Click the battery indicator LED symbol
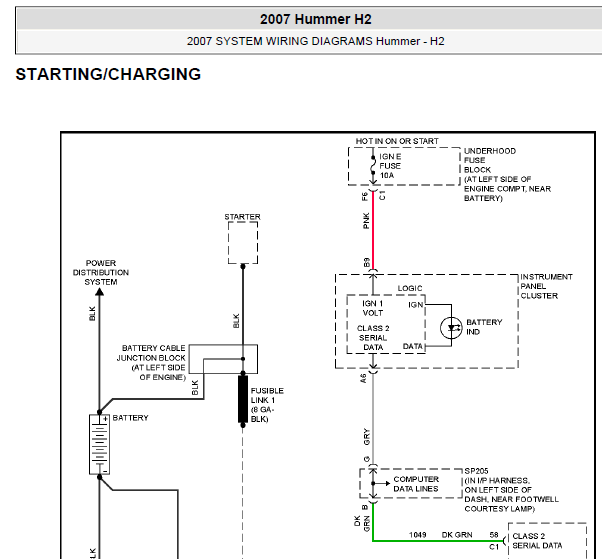602x559 pixels. (451, 328)
